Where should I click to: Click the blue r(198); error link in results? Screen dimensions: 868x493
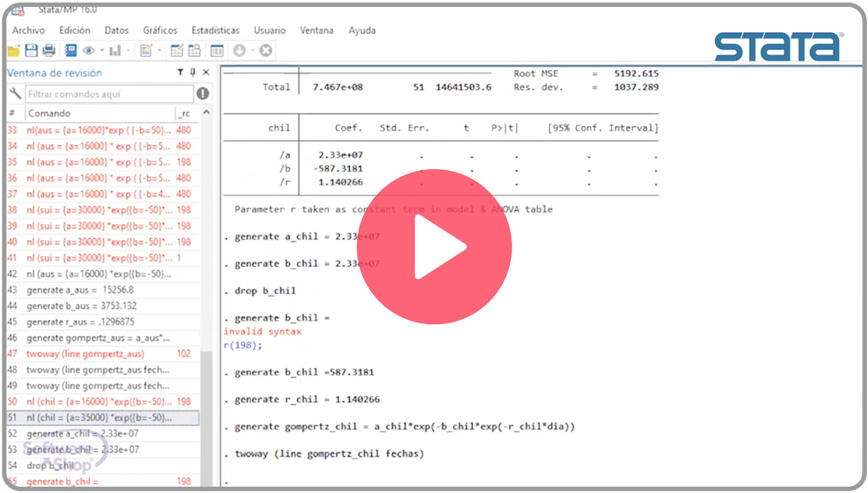point(243,345)
